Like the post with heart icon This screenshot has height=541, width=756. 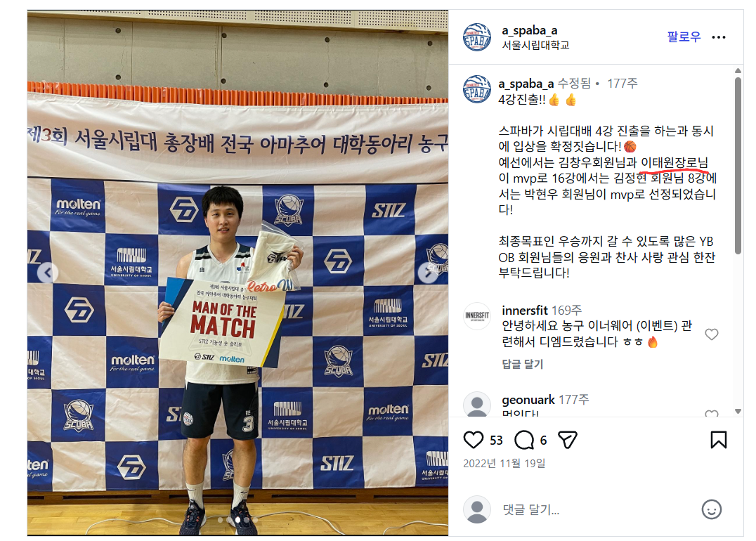pos(473,440)
